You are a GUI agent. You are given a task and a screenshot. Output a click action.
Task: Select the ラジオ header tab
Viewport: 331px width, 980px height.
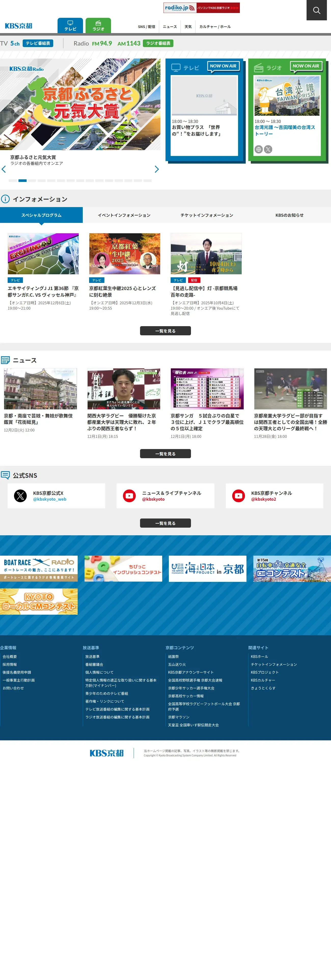tap(98, 25)
